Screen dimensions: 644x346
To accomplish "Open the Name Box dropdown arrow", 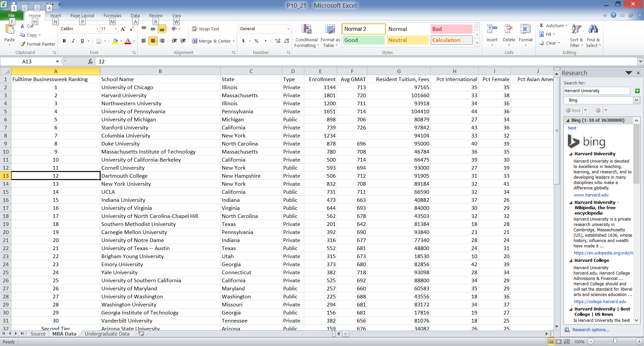I will pos(57,61).
